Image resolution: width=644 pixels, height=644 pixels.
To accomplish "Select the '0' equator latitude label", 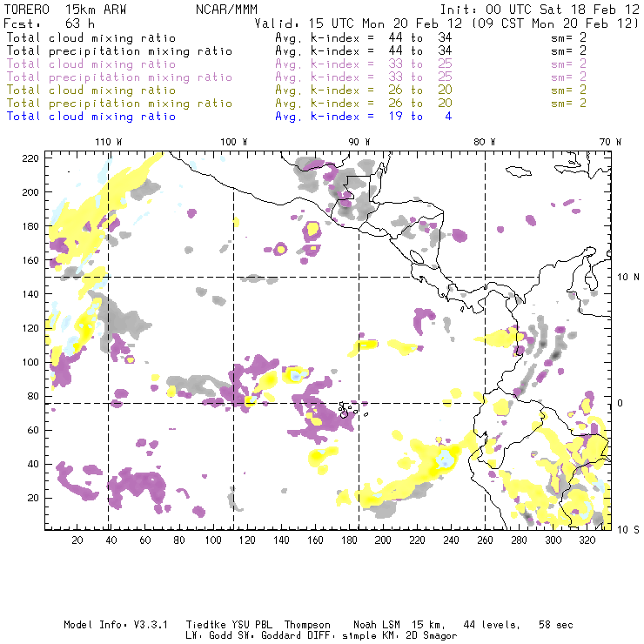I will 621,403.
